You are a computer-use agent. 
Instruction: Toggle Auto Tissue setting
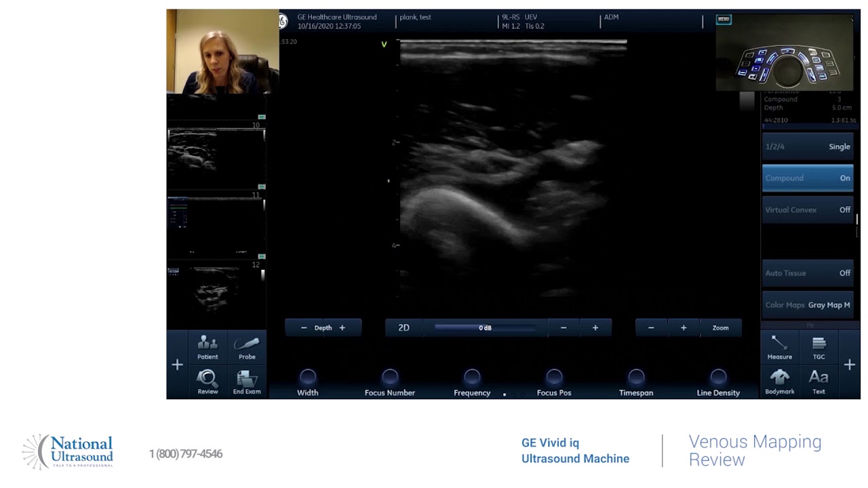(x=808, y=273)
